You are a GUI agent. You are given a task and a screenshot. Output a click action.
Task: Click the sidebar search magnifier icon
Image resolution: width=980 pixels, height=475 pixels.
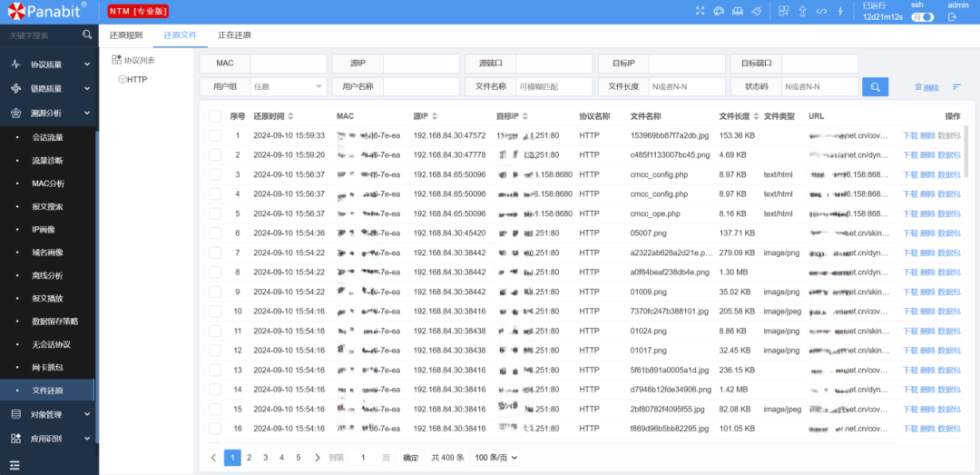[87, 35]
